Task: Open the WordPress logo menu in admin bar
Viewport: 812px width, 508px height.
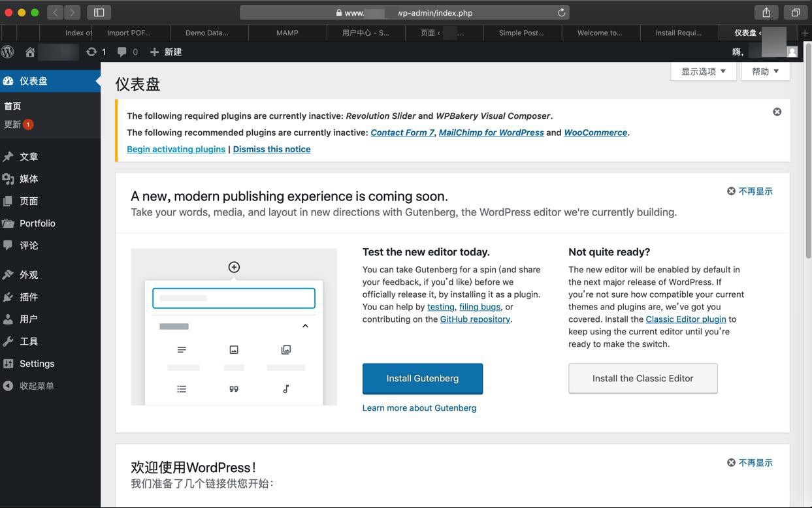Action: [8, 52]
